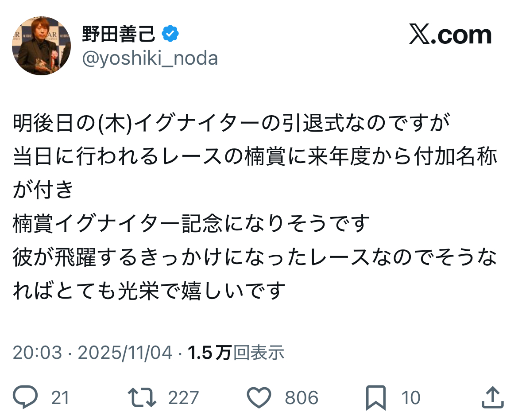Click the bookmark count 10
Viewport: 522px width, 420px height.
click(x=411, y=398)
